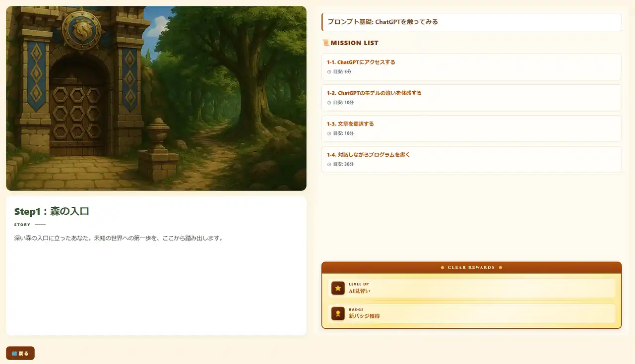Click the scroll icon beside MISSION LIST

(x=325, y=43)
